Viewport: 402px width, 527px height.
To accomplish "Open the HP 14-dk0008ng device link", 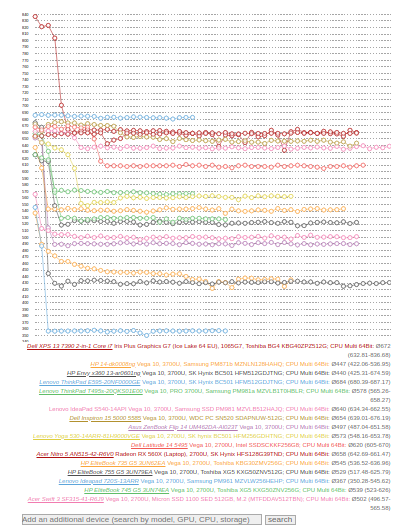I will pos(113,364).
